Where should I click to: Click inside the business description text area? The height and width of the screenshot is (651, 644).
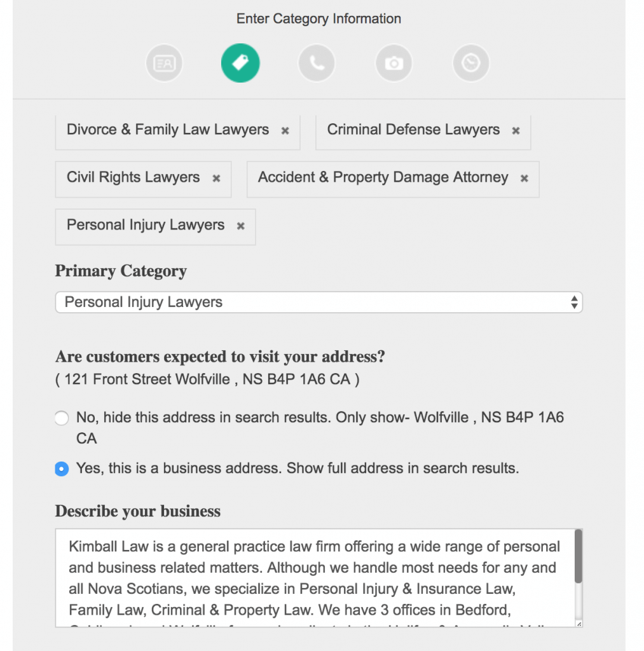click(315, 578)
